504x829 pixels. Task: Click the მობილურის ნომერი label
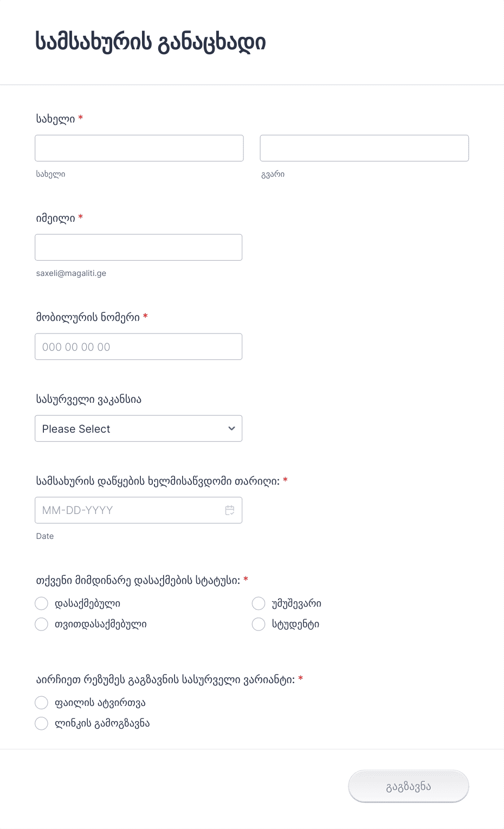point(88,317)
